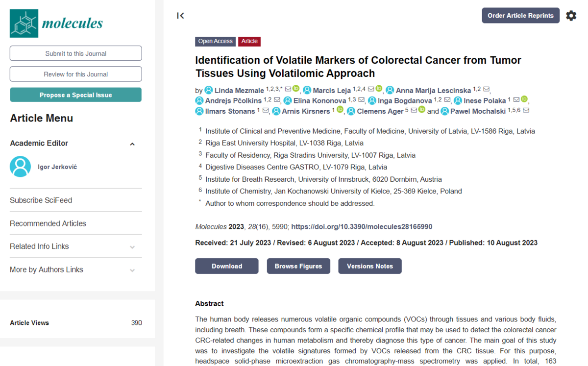Open Subscribe SciFeed menu item
The width and height of the screenshot is (588, 366).
point(41,200)
